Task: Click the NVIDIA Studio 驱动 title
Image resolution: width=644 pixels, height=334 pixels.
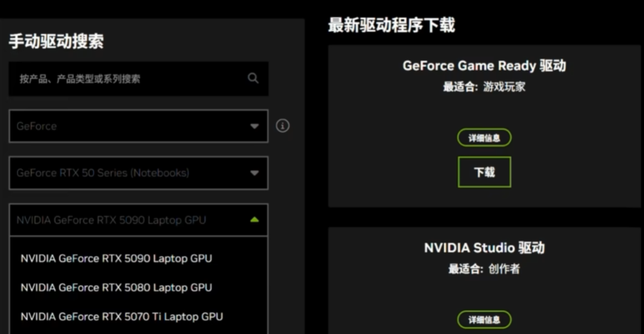Action: 484,248
